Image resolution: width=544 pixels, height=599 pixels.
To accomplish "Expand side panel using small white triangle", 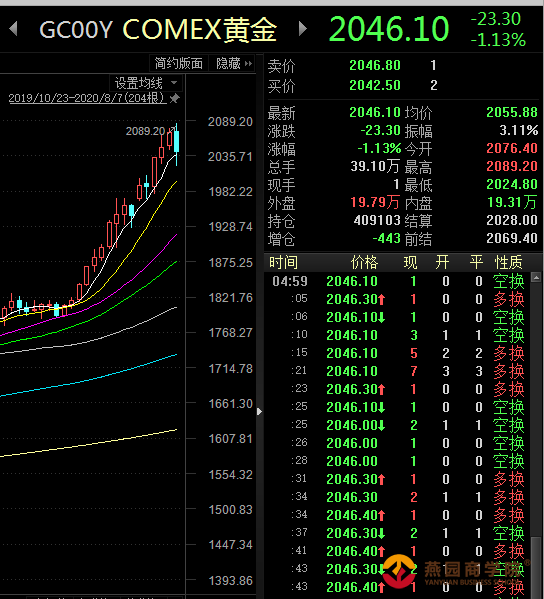I will coord(259,411).
